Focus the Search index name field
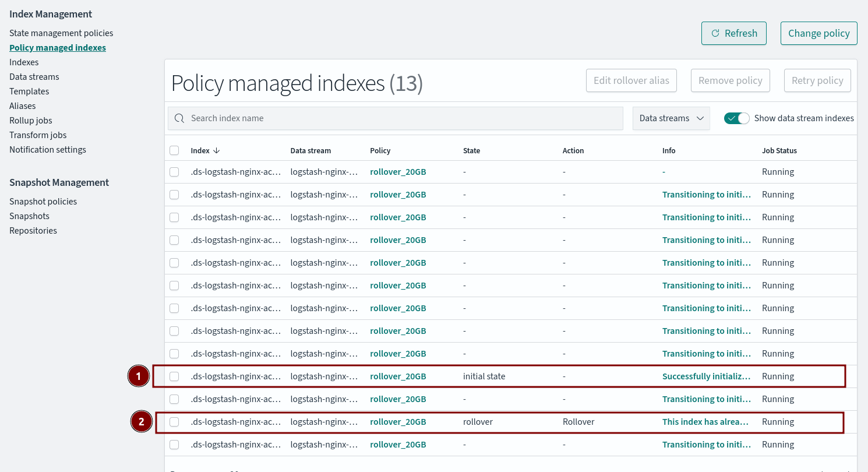The image size is (868, 472). pos(402,118)
